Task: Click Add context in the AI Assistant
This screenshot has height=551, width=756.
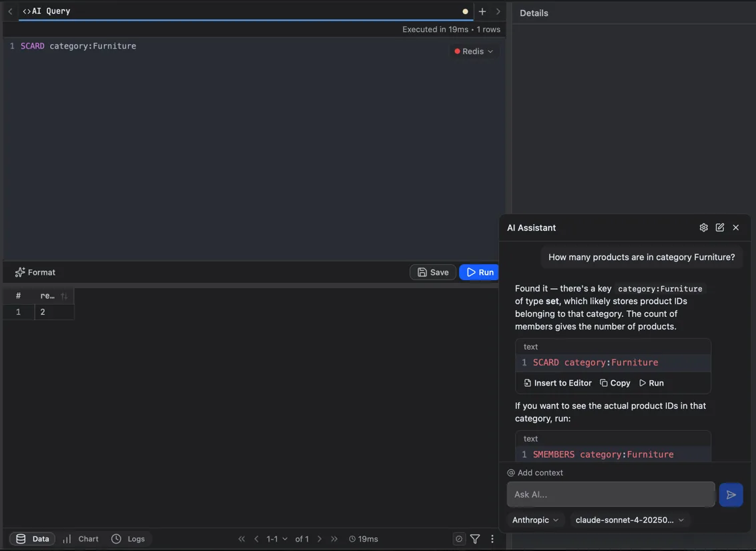Action: coord(535,473)
